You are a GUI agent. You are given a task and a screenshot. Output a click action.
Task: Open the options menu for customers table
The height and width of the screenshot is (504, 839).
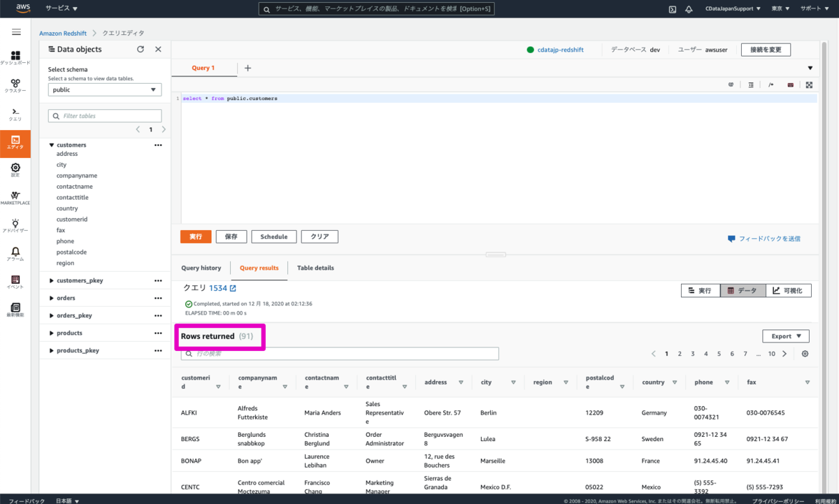point(158,145)
